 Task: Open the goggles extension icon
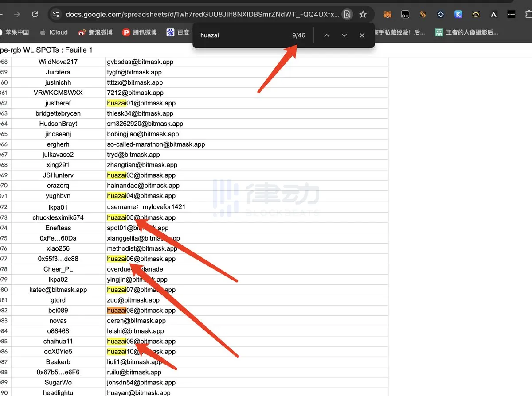click(x=405, y=14)
